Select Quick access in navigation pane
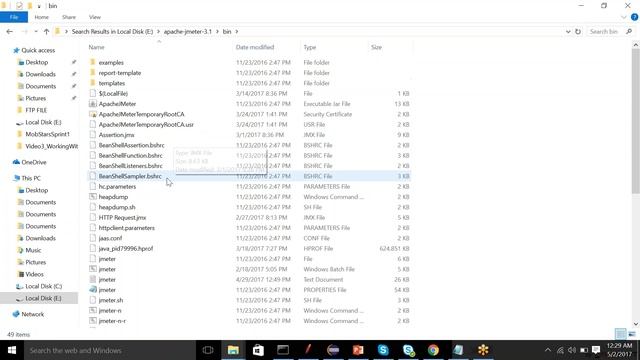The width and height of the screenshot is (640, 360). (x=38, y=50)
